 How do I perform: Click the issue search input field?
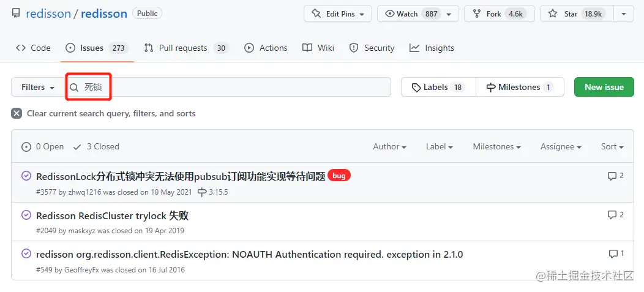click(x=228, y=87)
